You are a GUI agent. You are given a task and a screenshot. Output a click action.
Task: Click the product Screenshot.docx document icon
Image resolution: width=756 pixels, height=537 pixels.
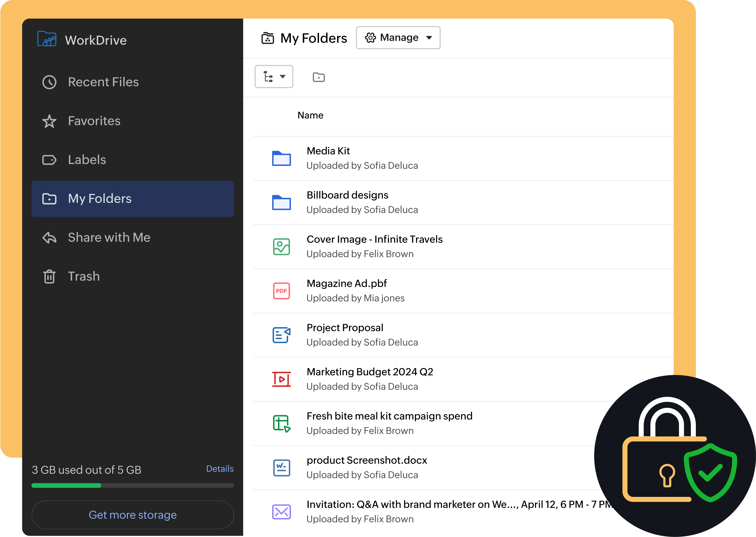click(x=281, y=468)
